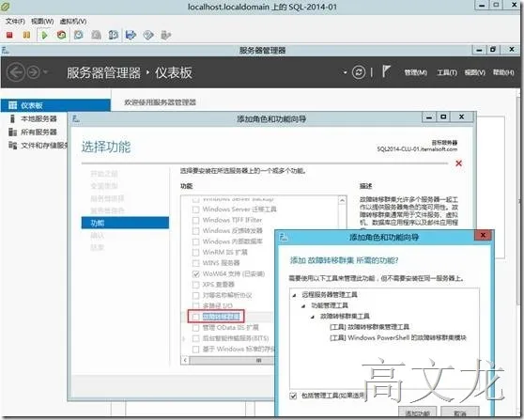524x420 pixels.
Task: Check the highlighted 故障转移群集 feature checkbox
Action: pyautogui.click(x=196, y=317)
